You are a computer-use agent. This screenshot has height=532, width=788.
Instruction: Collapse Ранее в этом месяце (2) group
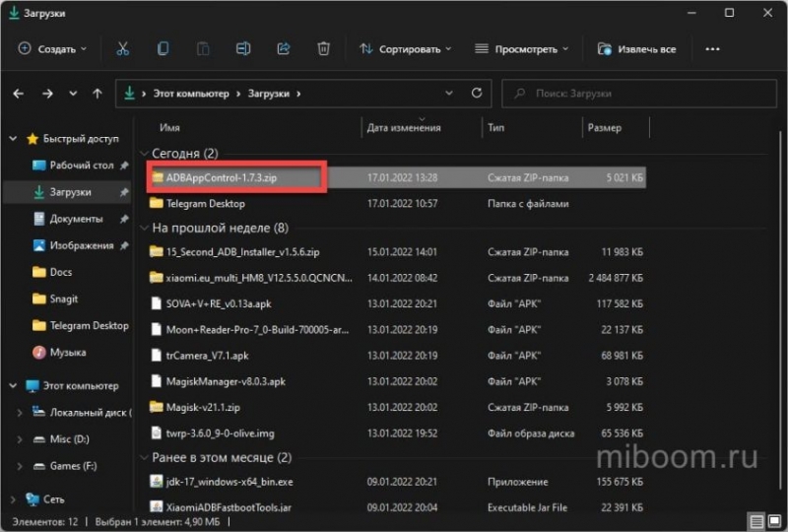pos(144,457)
